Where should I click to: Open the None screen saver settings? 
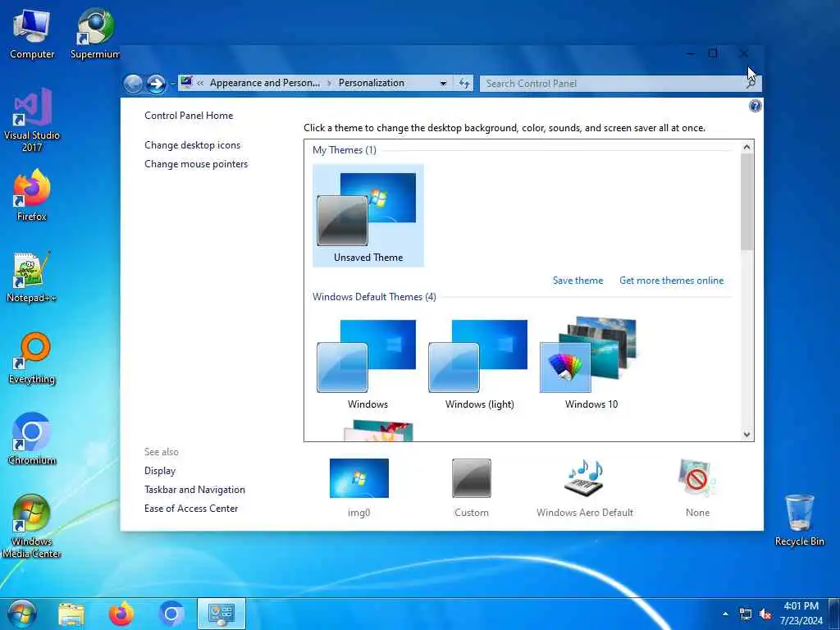697,488
